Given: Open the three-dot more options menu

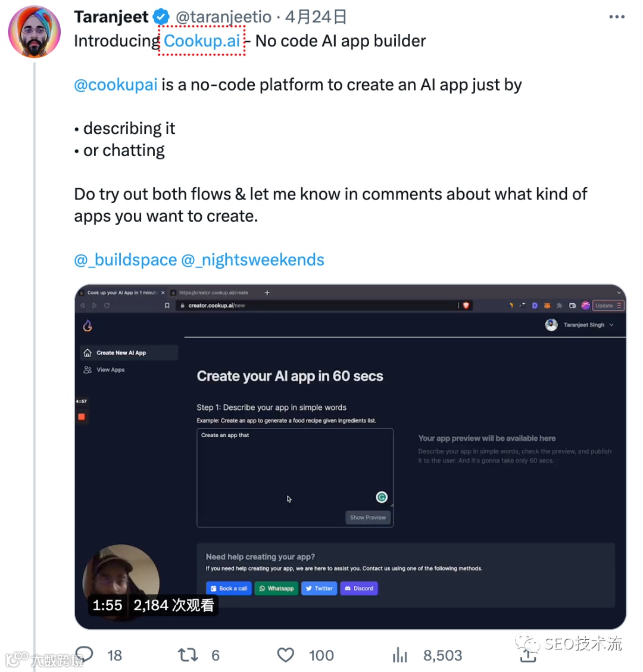Looking at the screenshot, I should point(617,17).
